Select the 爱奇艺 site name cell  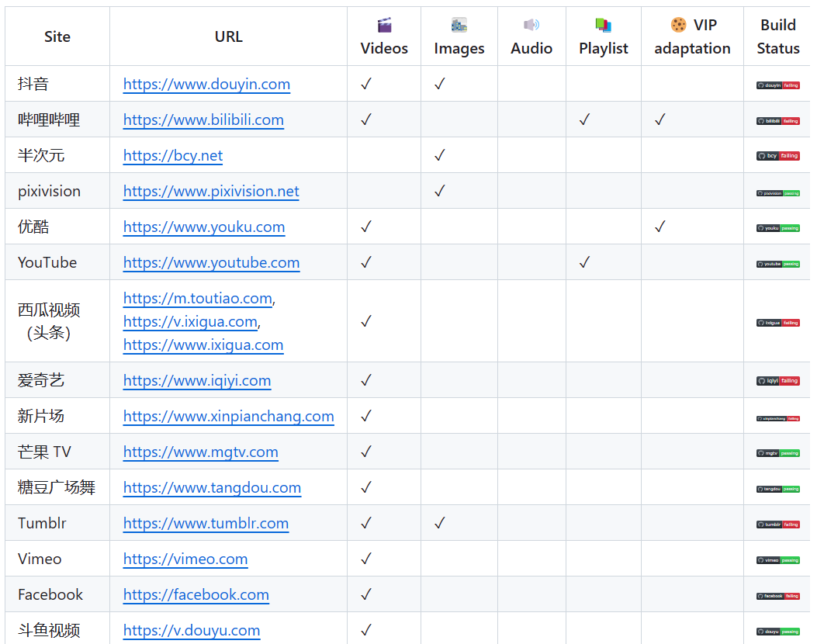(57, 380)
